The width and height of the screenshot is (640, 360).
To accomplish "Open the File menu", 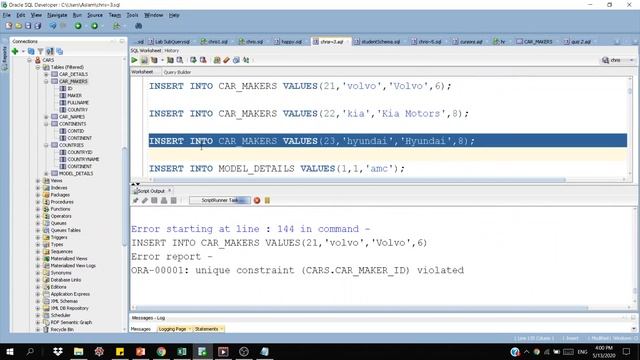I will point(7,15).
